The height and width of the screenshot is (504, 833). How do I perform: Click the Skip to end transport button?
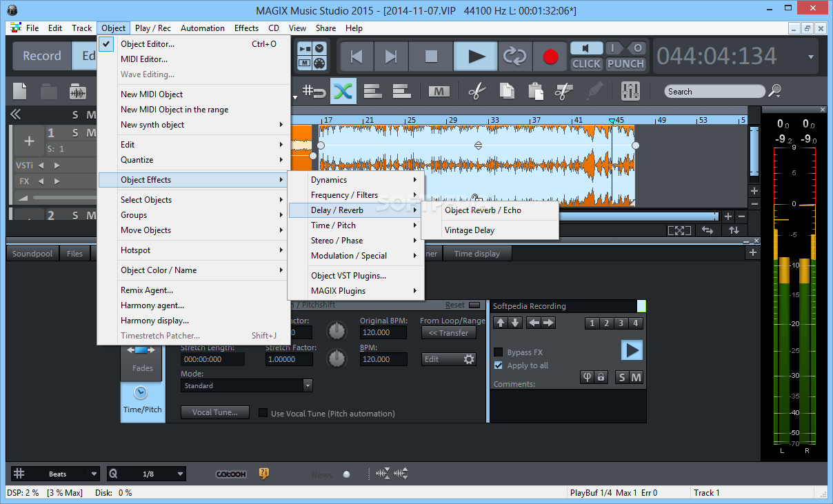coord(391,57)
